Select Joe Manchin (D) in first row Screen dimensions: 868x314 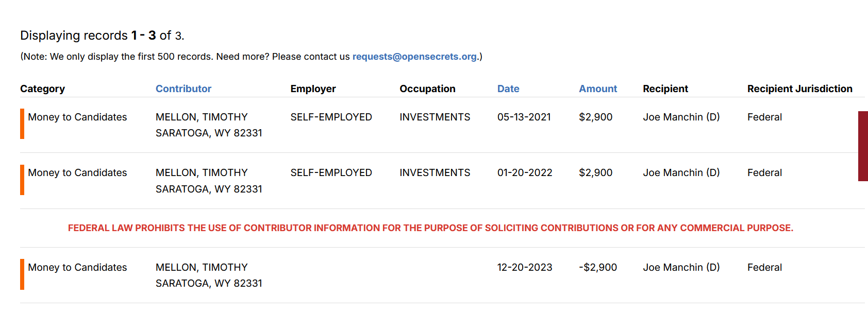(681, 117)
